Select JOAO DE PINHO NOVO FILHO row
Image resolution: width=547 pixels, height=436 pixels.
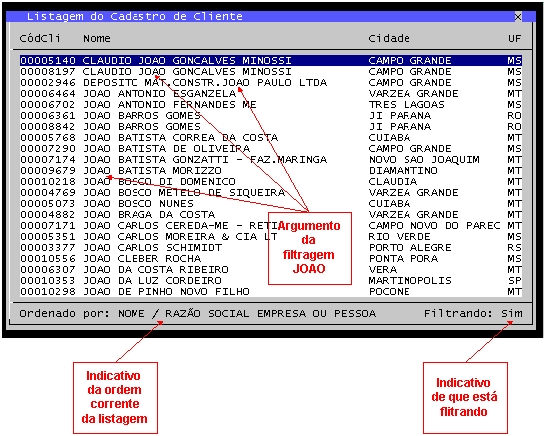271,291
